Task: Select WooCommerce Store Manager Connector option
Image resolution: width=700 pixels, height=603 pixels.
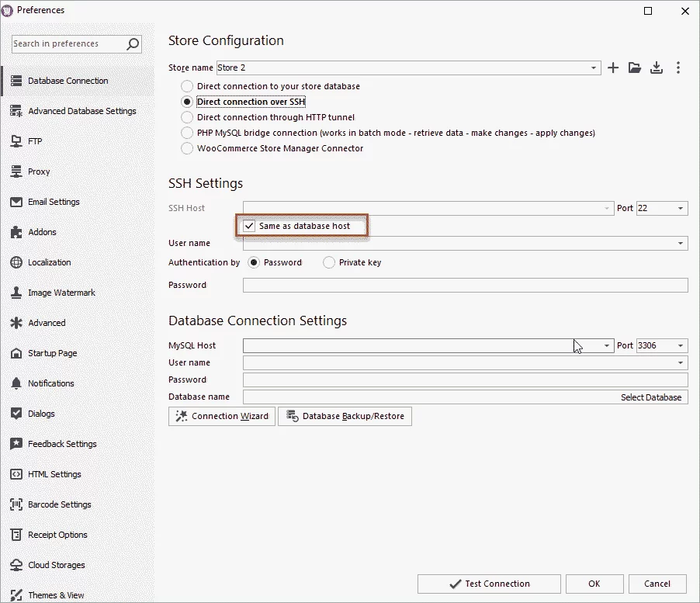Action: click(187, 148)
